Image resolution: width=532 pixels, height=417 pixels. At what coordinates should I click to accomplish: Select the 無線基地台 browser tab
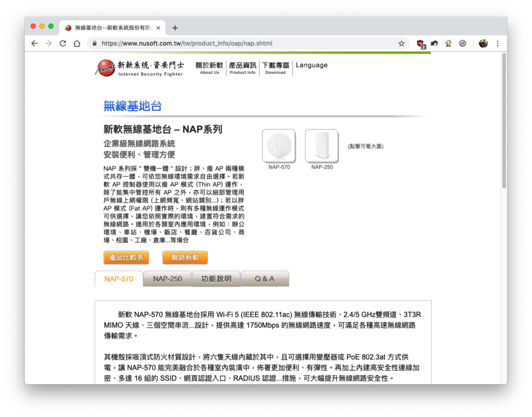point(112,28)
